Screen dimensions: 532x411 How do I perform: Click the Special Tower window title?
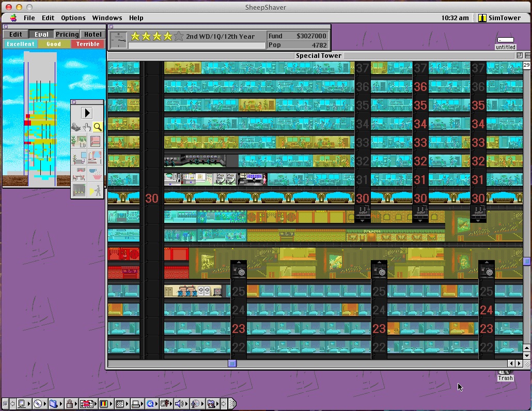[x=318, y=56]
